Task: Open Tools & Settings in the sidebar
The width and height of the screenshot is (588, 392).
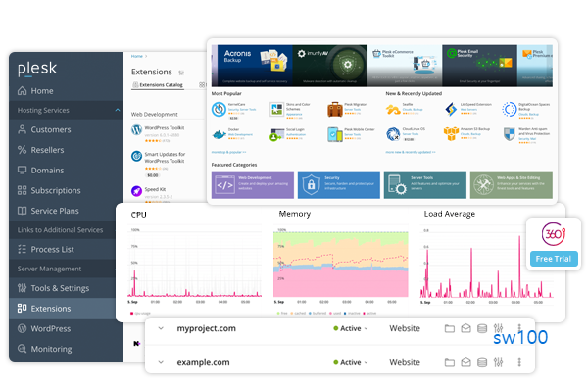Action: click(63, 288)
